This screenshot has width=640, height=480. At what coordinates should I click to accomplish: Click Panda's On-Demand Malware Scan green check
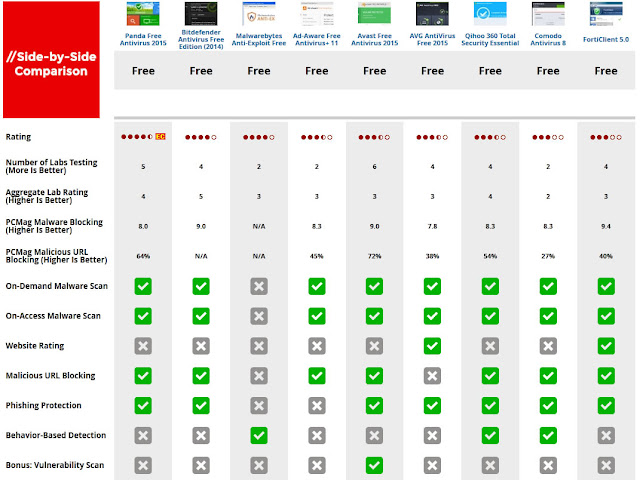143,286
